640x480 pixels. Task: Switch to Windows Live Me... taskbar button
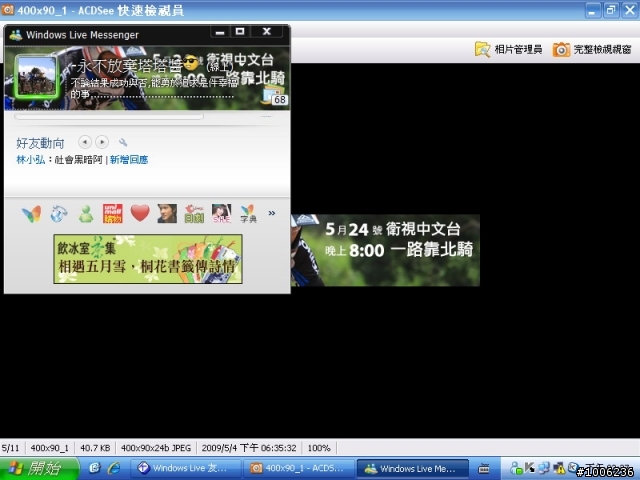412,468
